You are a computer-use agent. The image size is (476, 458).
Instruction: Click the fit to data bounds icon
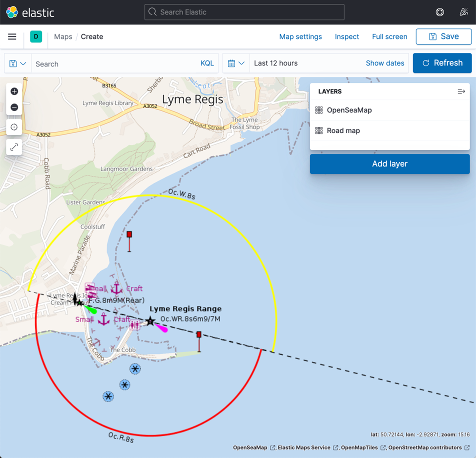[14, 127]
